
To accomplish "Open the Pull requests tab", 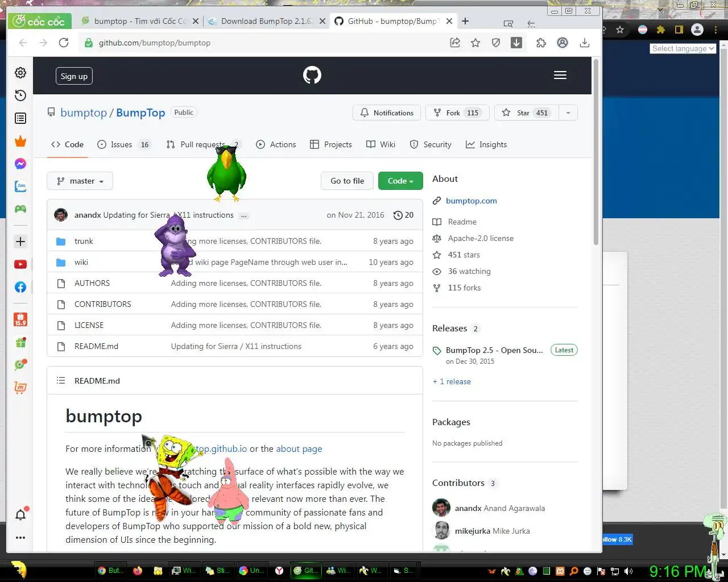I will (x=204, y=144).
